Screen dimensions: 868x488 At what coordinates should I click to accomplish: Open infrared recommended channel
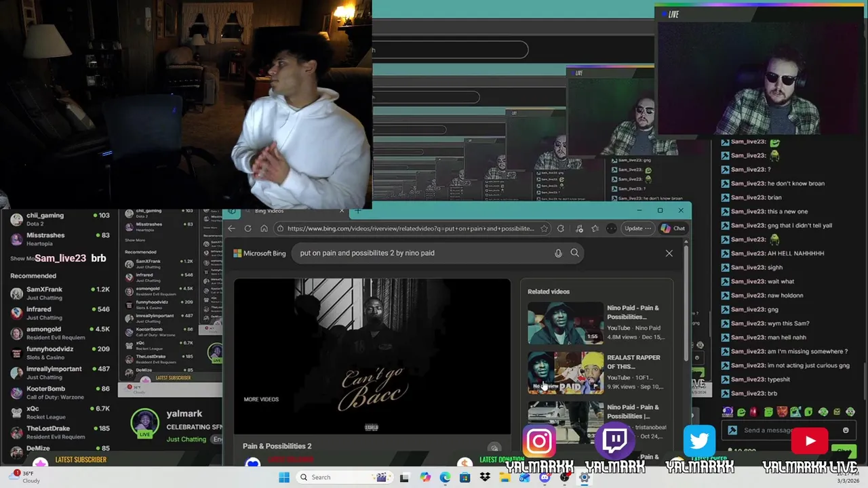coord(60,313)
